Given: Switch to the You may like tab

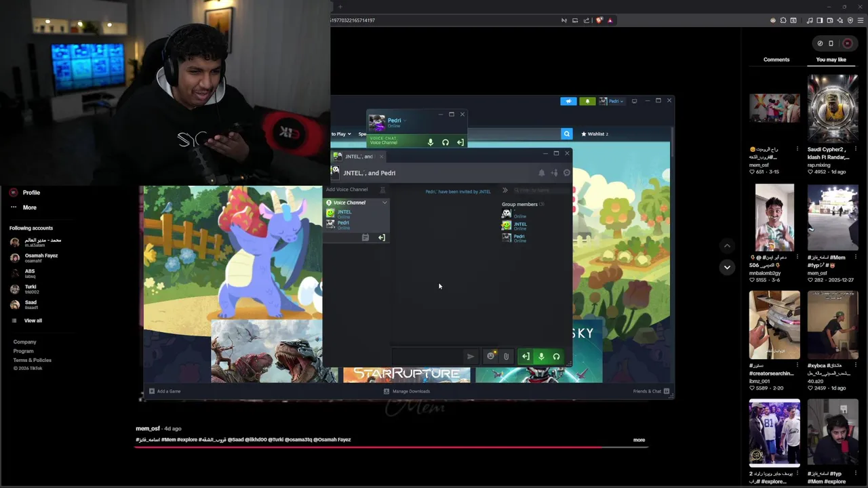Looking at the screenshot, I should 831,60.
